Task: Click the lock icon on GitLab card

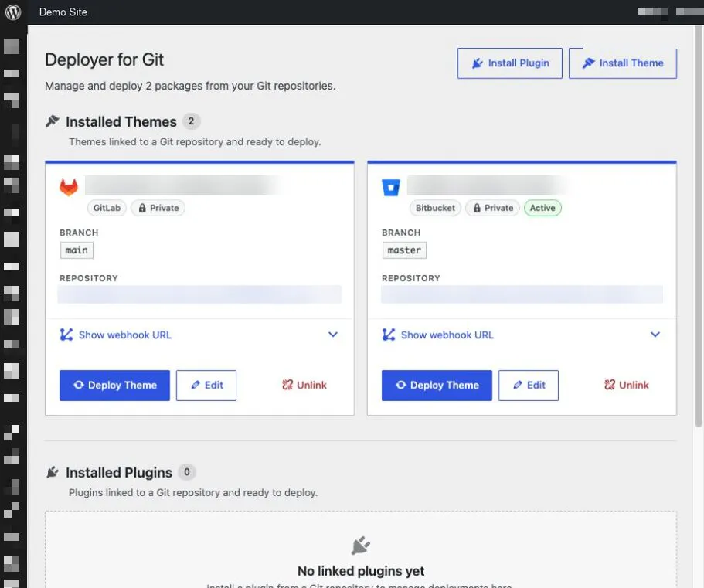Action: pos(142,208)
